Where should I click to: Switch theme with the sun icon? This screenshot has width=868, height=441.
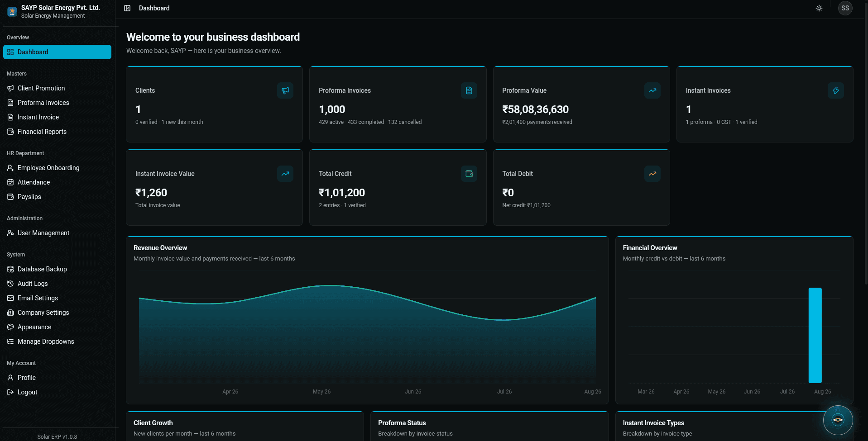click(819, 8)
